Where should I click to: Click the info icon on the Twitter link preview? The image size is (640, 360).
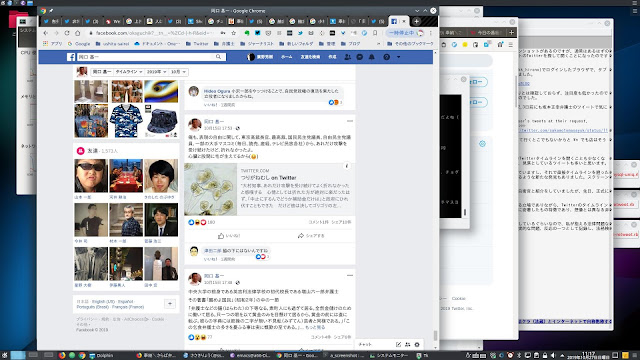(347, 166)
